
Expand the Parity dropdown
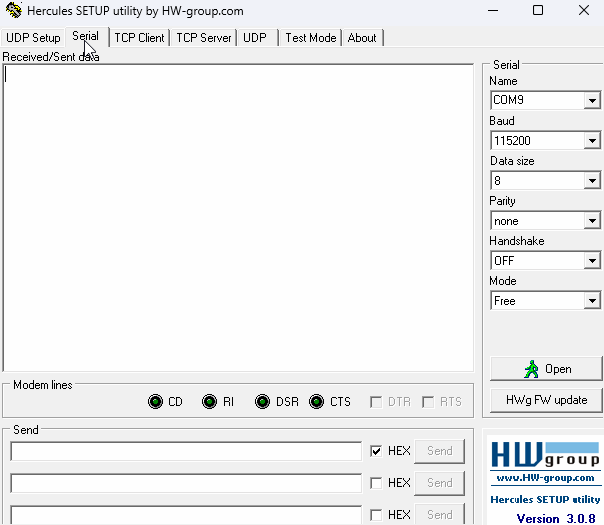[591, 221]
